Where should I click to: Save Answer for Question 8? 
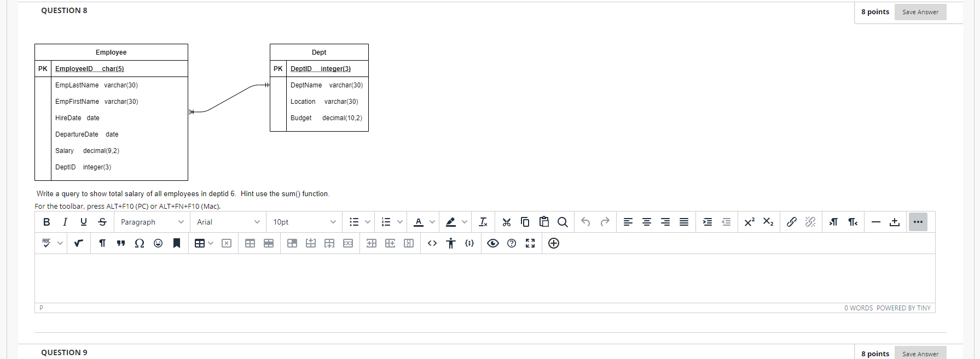tap(920, 12)
